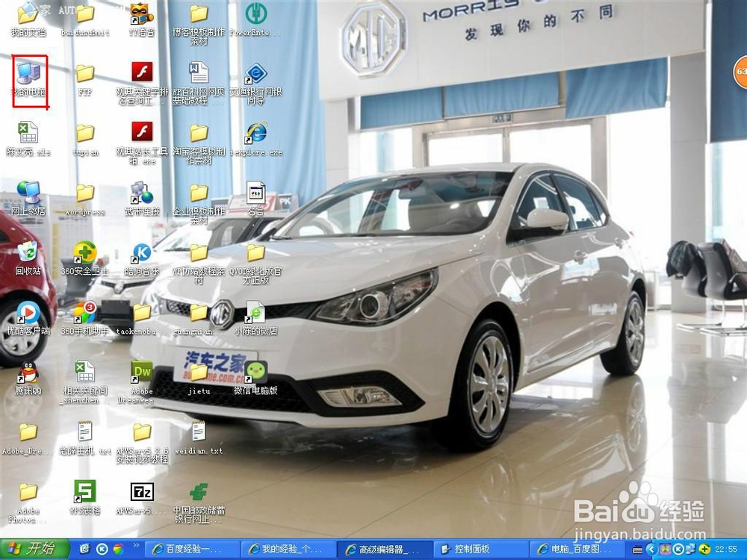Open APMServ5.2.6安装视频教程 folder
The width and height of the screenshot is (747, 560).
pyautogui.click(x=142, y=432)
